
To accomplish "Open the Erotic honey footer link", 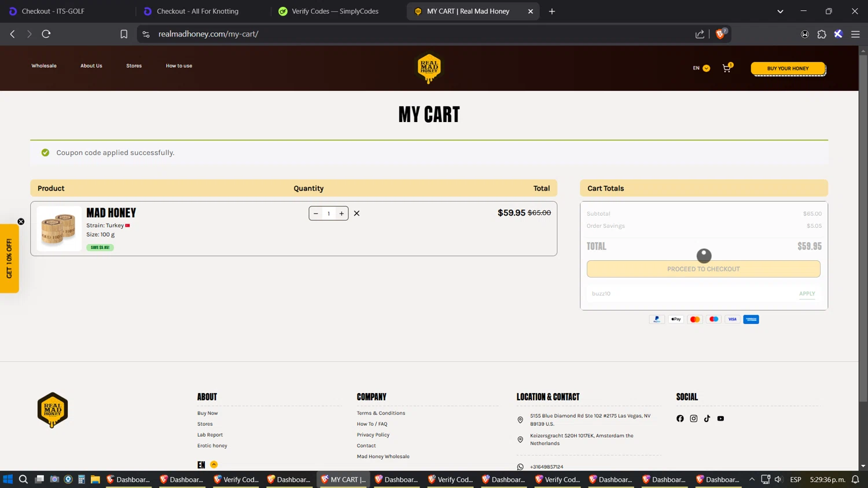I will (x=212, y=446).
